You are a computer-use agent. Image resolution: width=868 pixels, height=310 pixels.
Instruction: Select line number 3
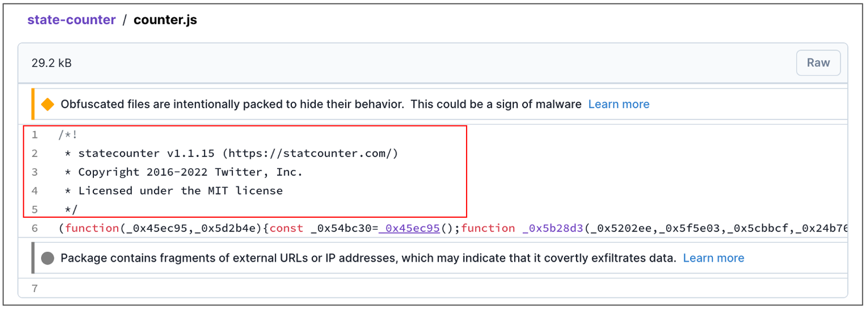click(x=35, y=172)
